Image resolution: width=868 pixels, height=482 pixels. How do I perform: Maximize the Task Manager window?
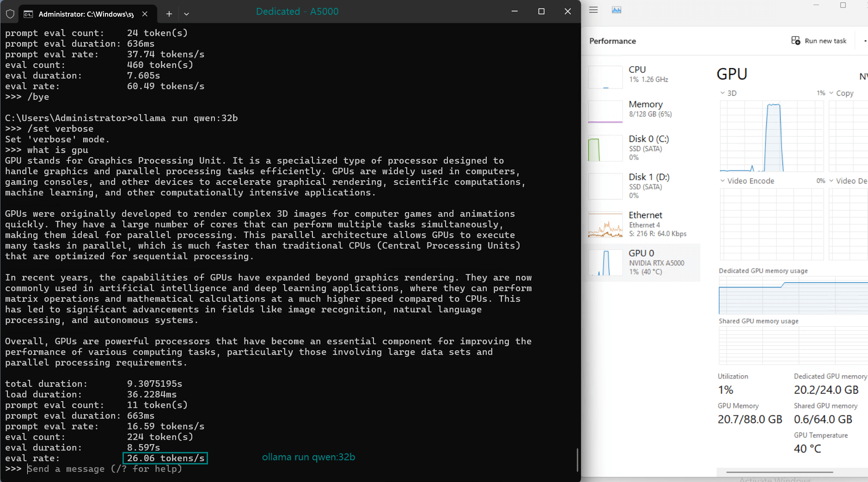(843, 6)
